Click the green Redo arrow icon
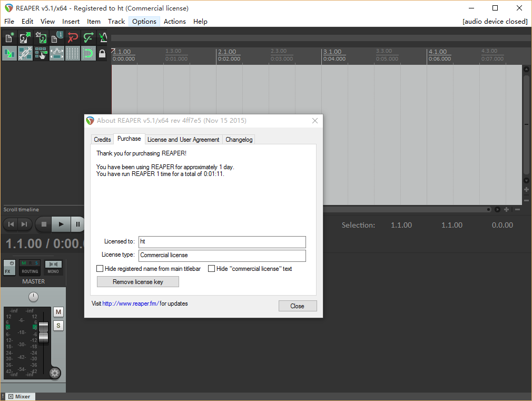Screen dimensions: 532x401 click(x=88, y=37)
